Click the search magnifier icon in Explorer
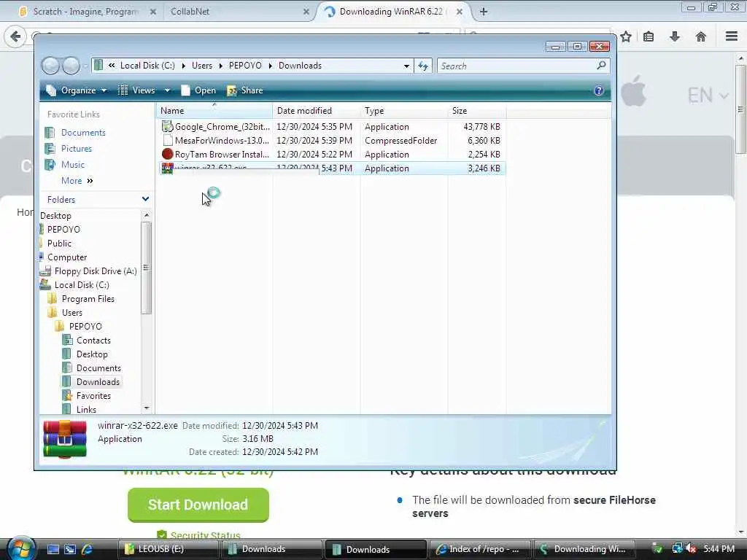 601,65
